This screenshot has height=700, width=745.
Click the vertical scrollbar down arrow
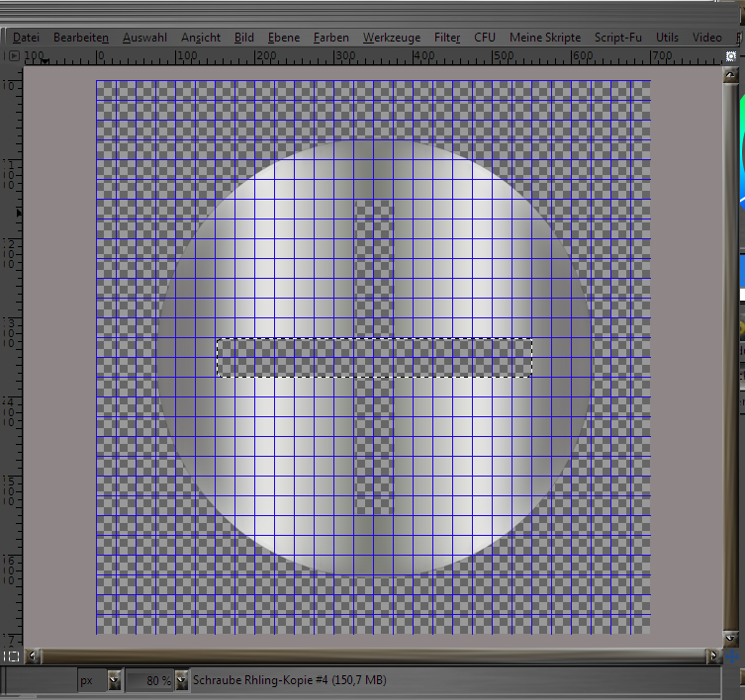coord(732,639)
